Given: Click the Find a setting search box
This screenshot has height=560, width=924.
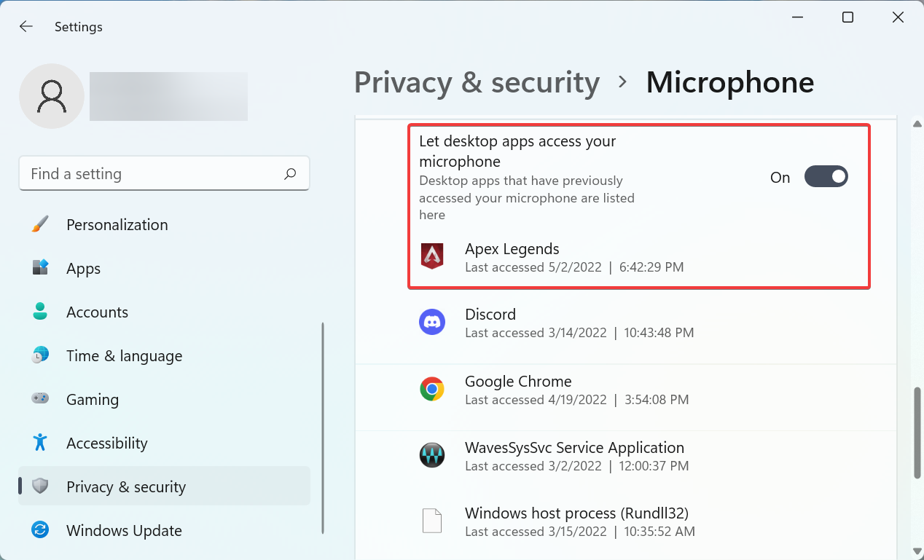Looking at the screenshot, I should (153, 174).
